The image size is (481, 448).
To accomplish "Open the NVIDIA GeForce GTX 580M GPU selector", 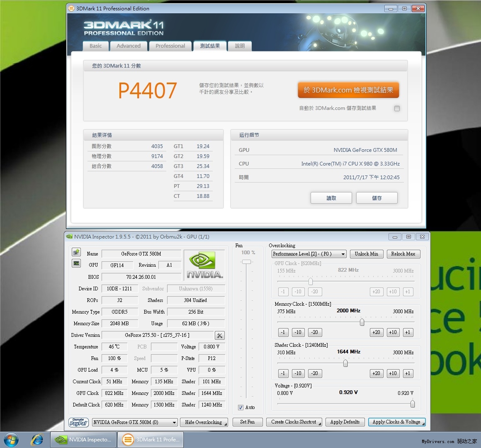I will (x=135, y=422).
